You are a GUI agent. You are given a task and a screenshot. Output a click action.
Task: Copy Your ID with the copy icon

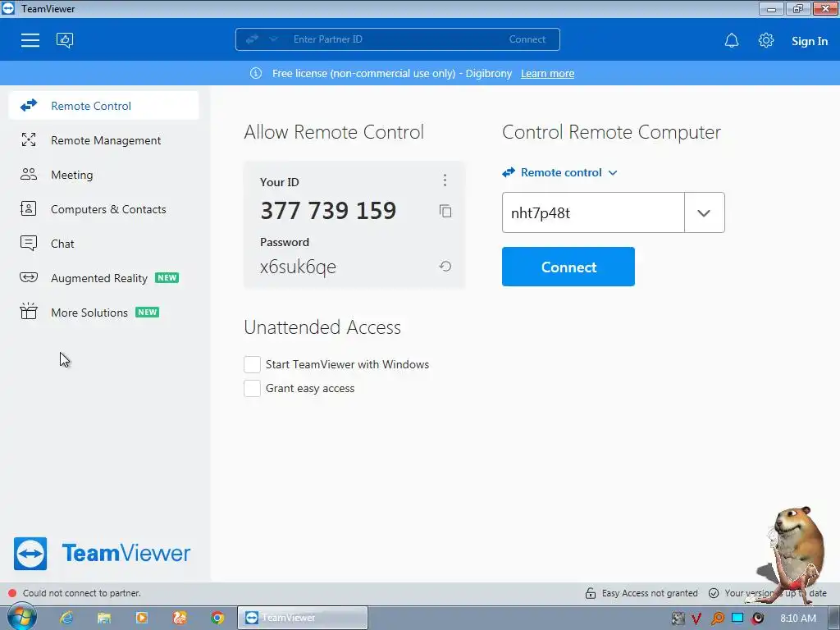445,211
